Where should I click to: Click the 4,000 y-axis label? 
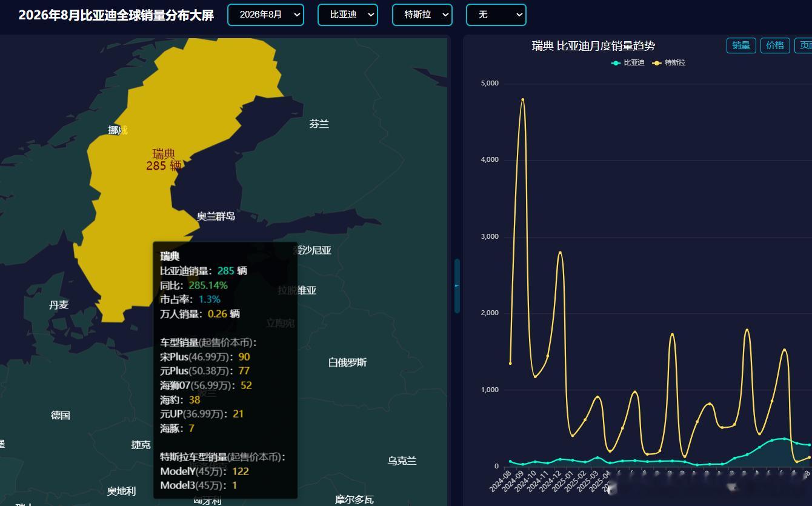[489, 159]
